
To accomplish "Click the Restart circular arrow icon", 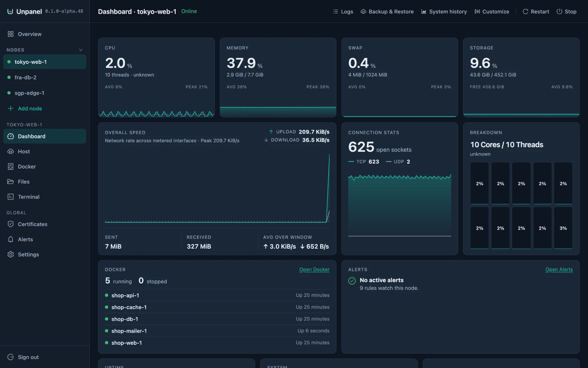I will (525, 11).
